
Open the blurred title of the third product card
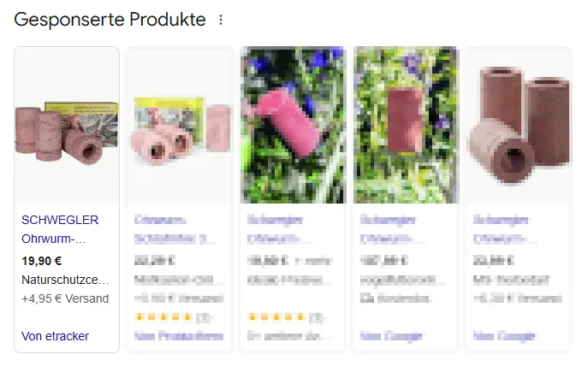click(279, 229)
